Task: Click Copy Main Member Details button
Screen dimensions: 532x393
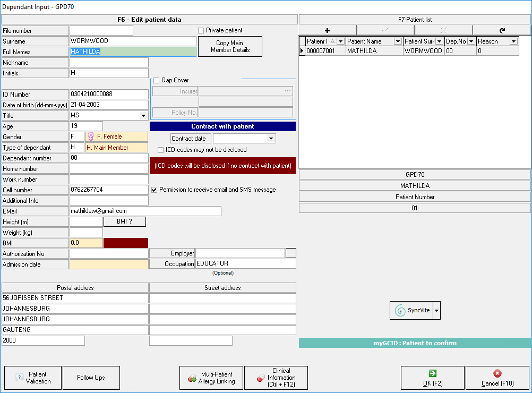Action: (x=230, y=47)
